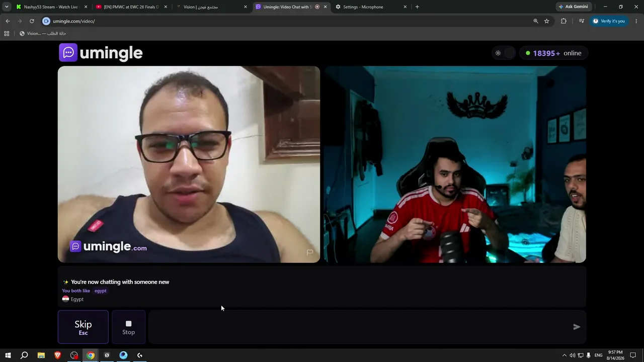Open Logitech G HUB from the taskbar

(x=139, y=355)
